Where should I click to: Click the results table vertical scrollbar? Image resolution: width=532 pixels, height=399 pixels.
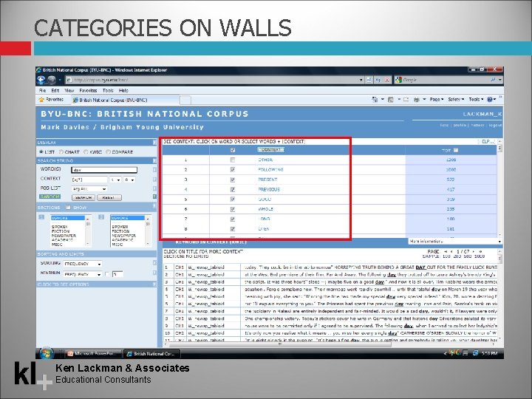click(x=499, y=188)
